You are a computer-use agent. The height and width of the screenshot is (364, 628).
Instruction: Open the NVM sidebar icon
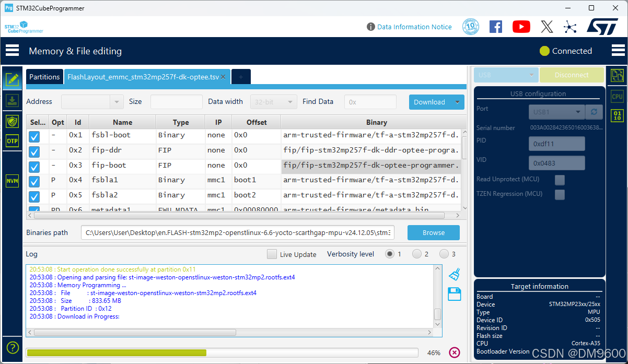pyautogui.click(x=12, y=181)
